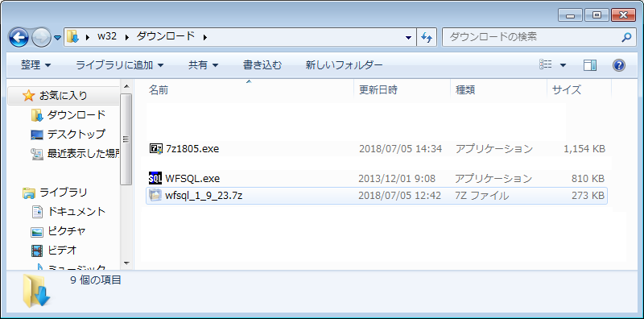This screenshot has width=644, height=319.
Task: Click the navigation pane scrollbar thumb
Action: click(126, 139)
